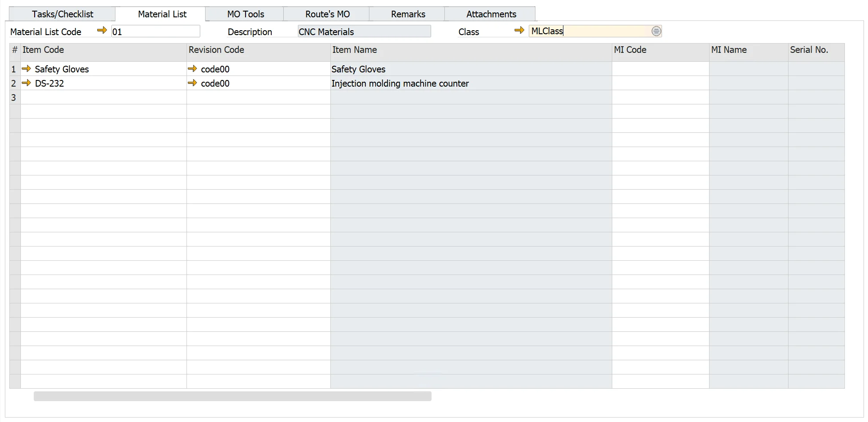Image resolution: width=868 pixels, height=422 pixels.
Task: Open the Choose From List icon in the Class field
Action: tap(656, 31)
